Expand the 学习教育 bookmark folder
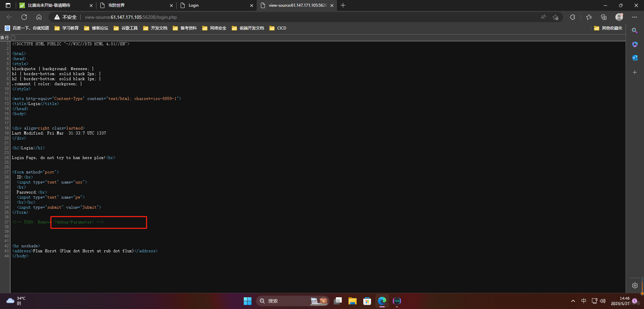This screenshot has width=644, height=309. click(x=66, y=28)
